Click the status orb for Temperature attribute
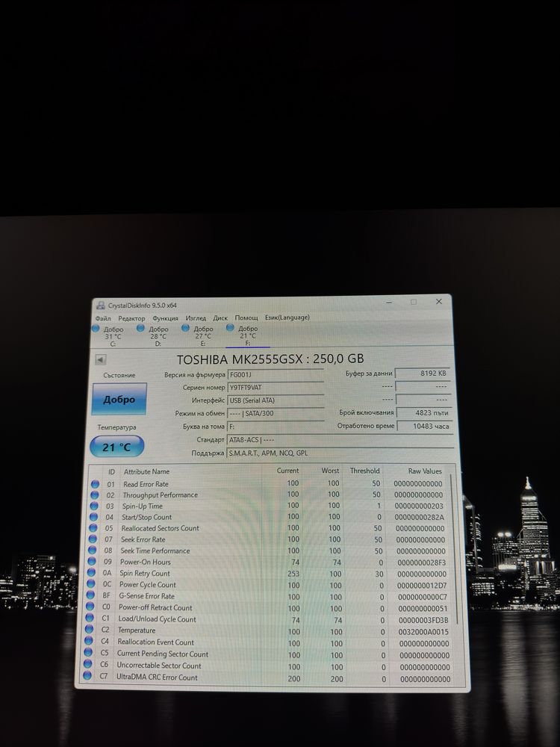The width and height of the screenshot is (560, 747). click(x=89, y=630)
